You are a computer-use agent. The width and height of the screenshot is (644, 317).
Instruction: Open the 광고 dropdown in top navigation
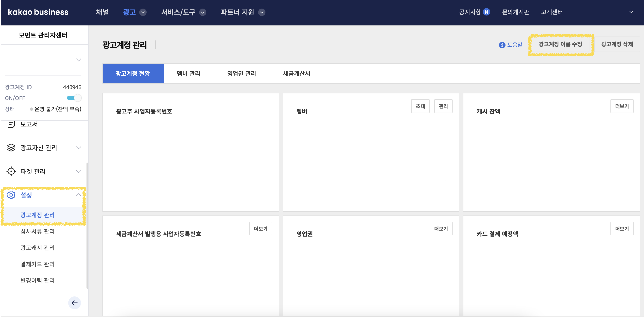(143, 12)
